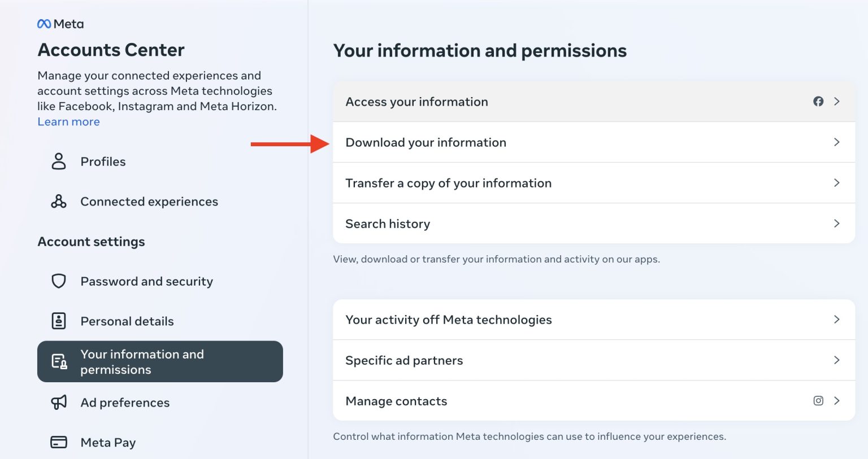Open Specific ad partners settings
868x459 pixels.
click(404, 360)
